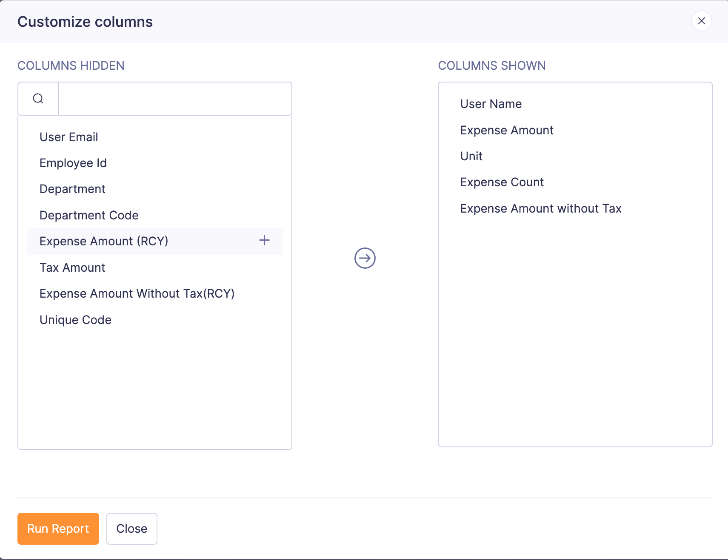The image size is (728, 560).
Task: Select Department from hidden columns
Action: point(72,188)
